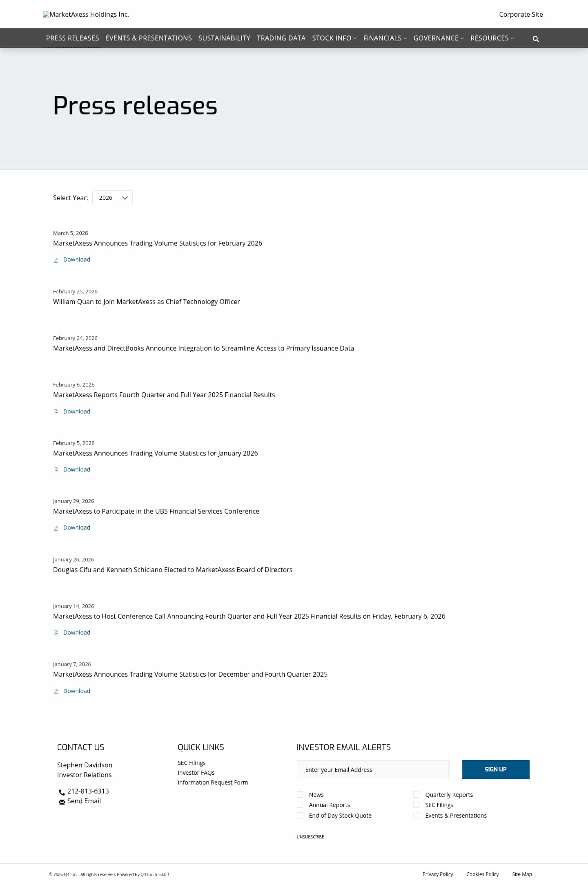Viewport: 588px width, 883px height.
Task: Open Trading Data nav item
Action: pyautogui.click(x=281, y=38)
